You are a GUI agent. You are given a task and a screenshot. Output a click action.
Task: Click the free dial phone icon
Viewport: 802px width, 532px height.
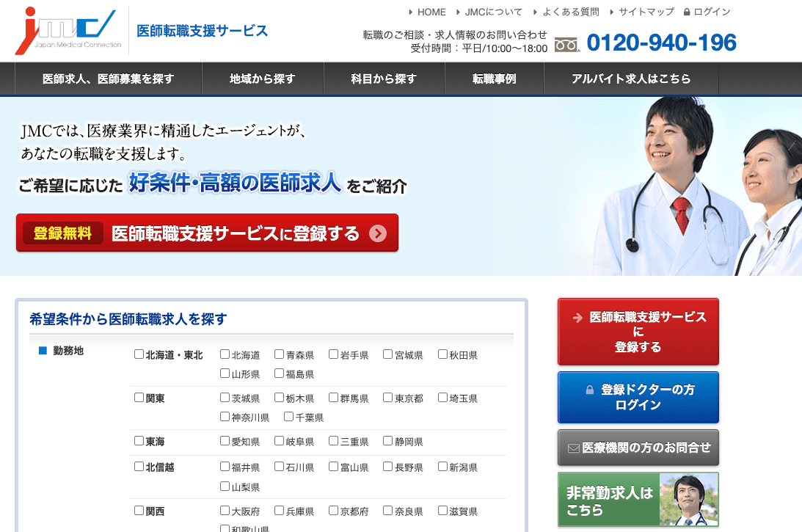(566, 44)
